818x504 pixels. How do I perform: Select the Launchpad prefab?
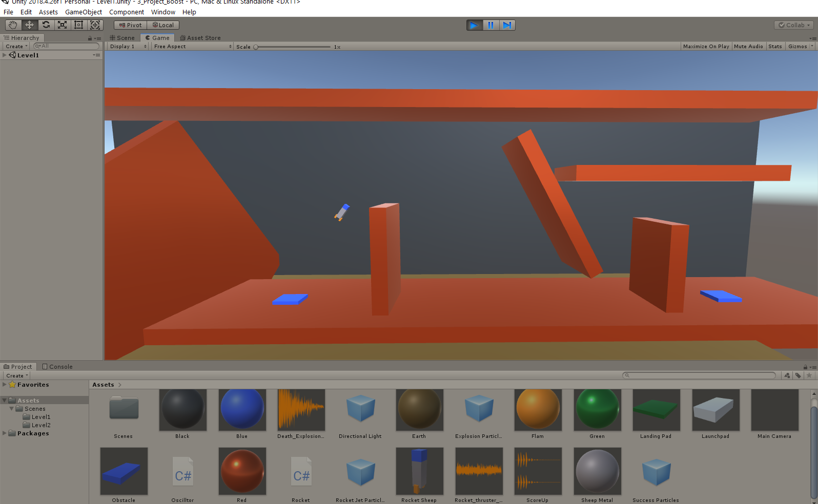coord(715,414)
